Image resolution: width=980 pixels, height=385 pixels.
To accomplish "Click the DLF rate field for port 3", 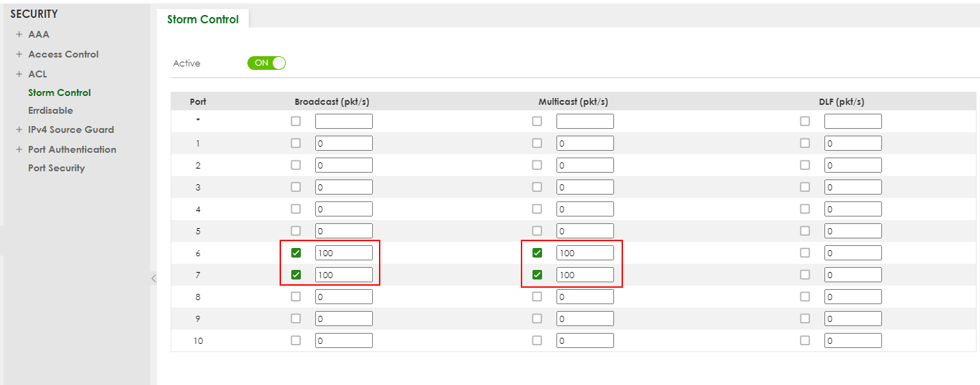I will click(853, 187).
